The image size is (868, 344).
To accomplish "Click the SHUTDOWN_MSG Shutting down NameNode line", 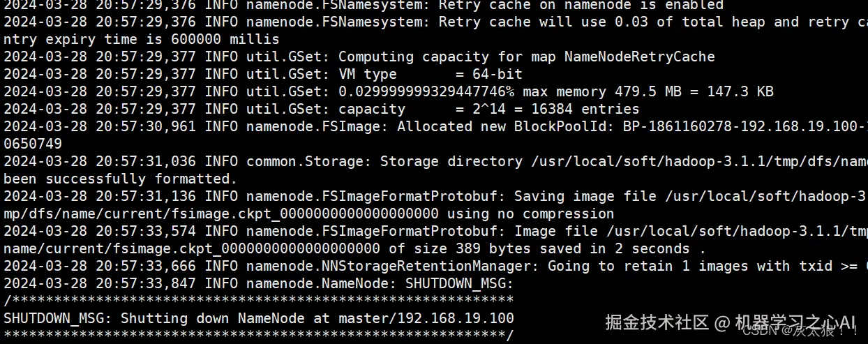I will pyautogui.click(x=258, y=318).
